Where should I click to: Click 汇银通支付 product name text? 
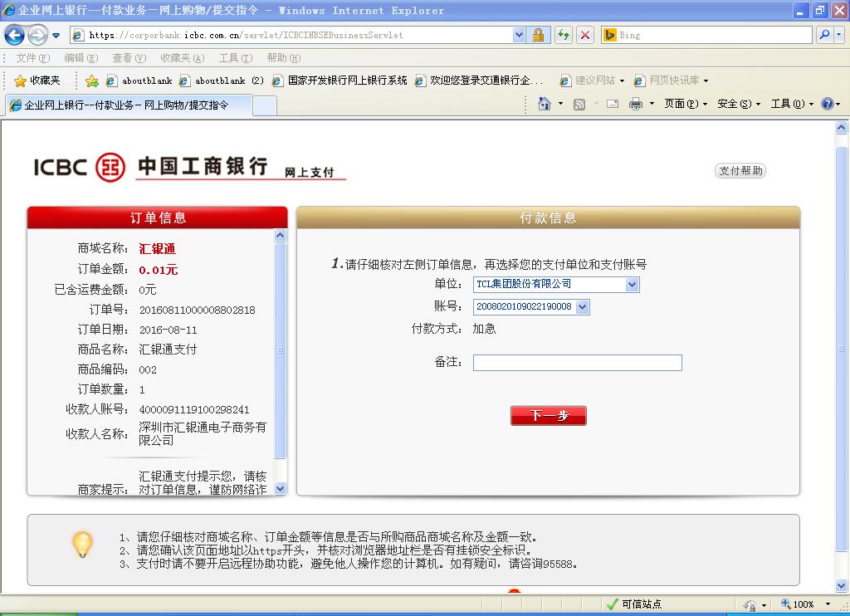(x=168, y=350)
